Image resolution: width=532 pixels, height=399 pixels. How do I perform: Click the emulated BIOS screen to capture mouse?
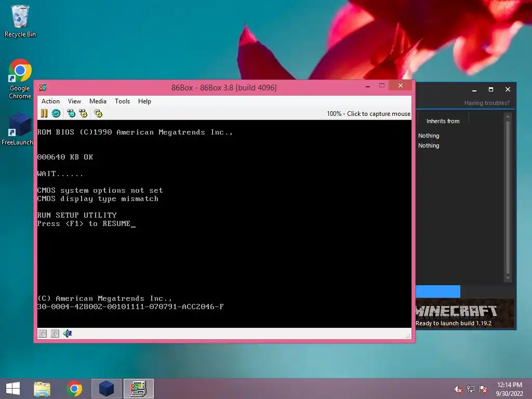tap(224, 224)
